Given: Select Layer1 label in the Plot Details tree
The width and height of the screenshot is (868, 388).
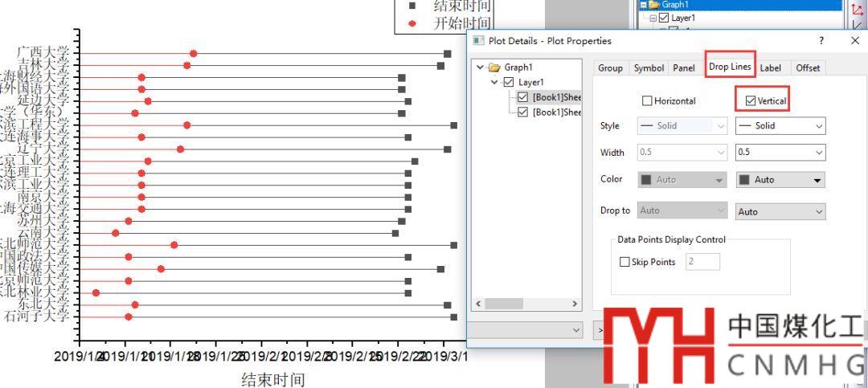Looking at the screenshot, I should pyautogui.click(x=531, y=83).
